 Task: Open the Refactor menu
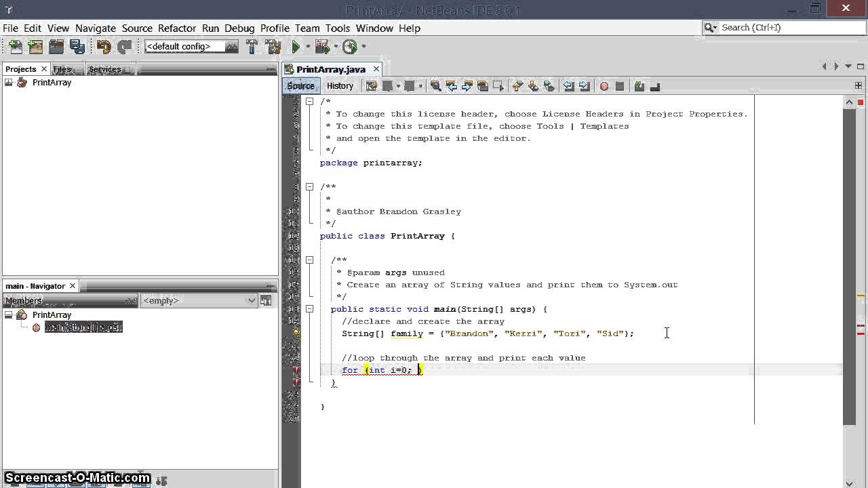[x=176, y=28]
